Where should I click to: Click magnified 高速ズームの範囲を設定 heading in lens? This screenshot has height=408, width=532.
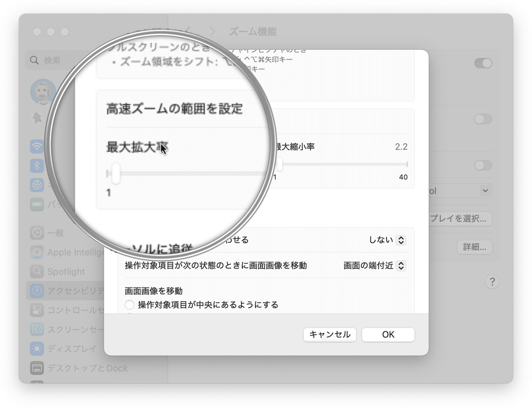click(175, 109)
